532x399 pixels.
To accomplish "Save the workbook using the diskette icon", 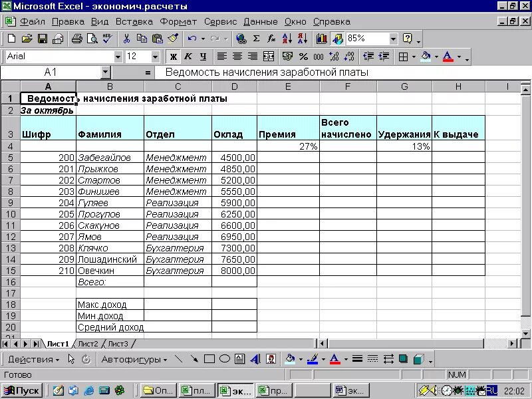I will point(43,39).
